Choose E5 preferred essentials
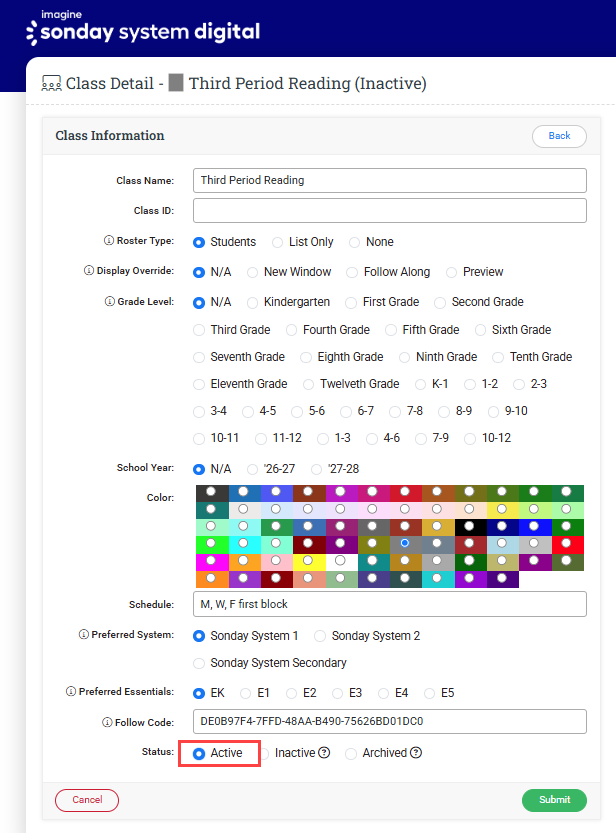The image size is (616, 833). (429, 693)
